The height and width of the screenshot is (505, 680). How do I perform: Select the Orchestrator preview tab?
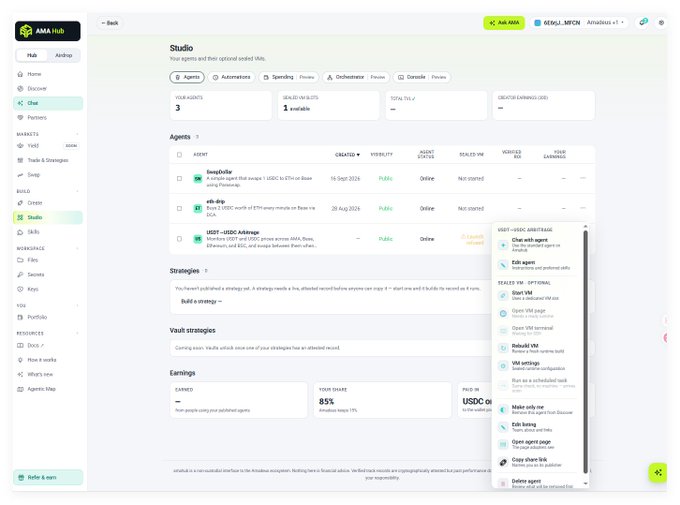356,77
